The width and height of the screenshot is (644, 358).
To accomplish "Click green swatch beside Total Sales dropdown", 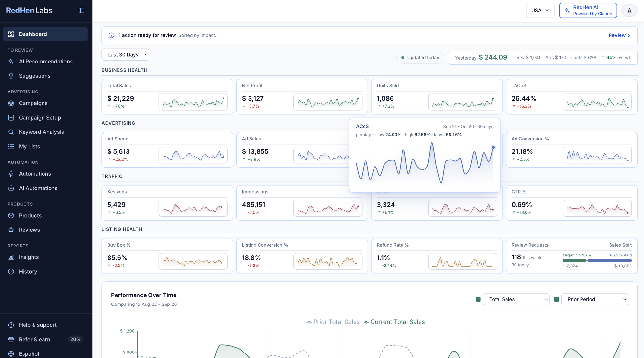I will pyautogui.click(x=478, y=299).
